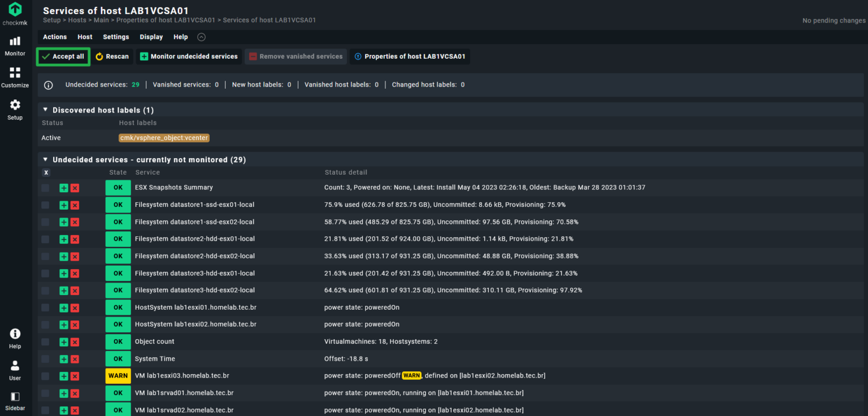Click green plus icon for ESX Snapshots Summary

64,188
